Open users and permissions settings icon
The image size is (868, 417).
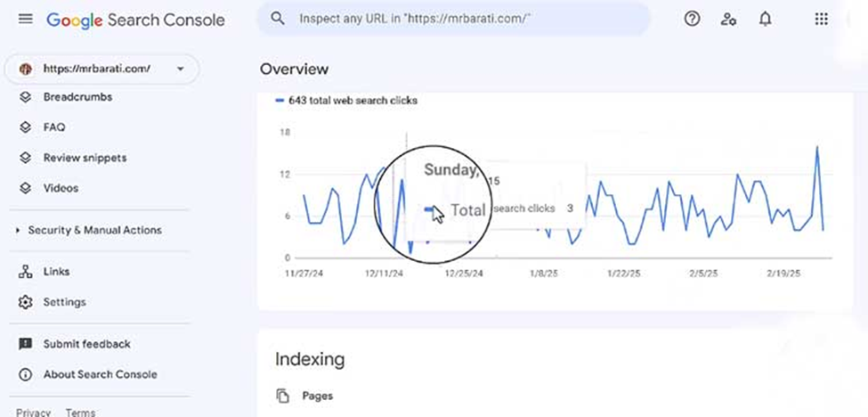pos(728,20)
